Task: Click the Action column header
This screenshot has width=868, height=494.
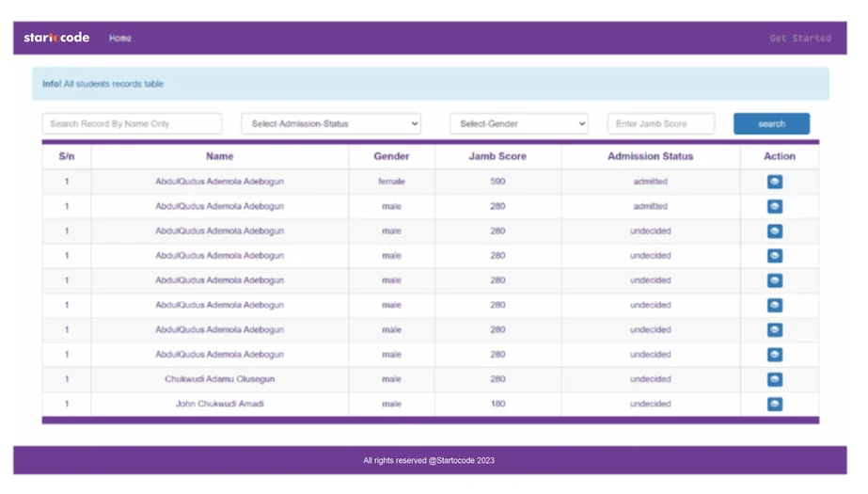Action: (x=780, y=156)
